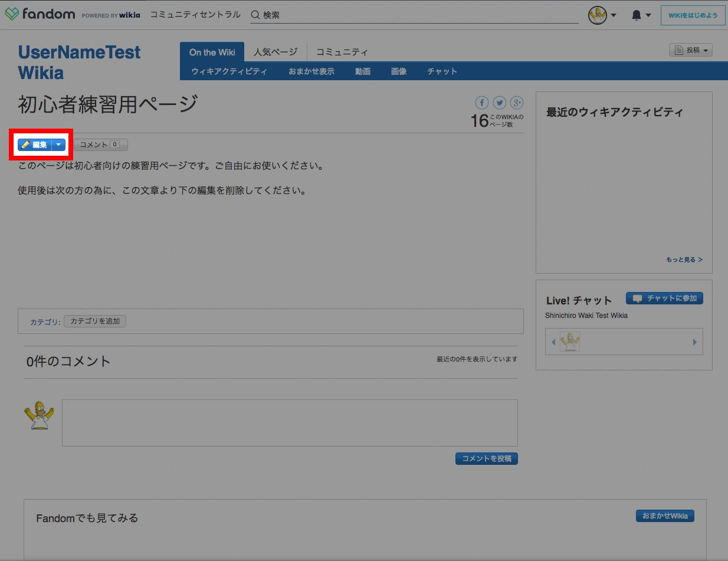Open 動画 menu item
The image size is (728, 561).
[363, 71]
